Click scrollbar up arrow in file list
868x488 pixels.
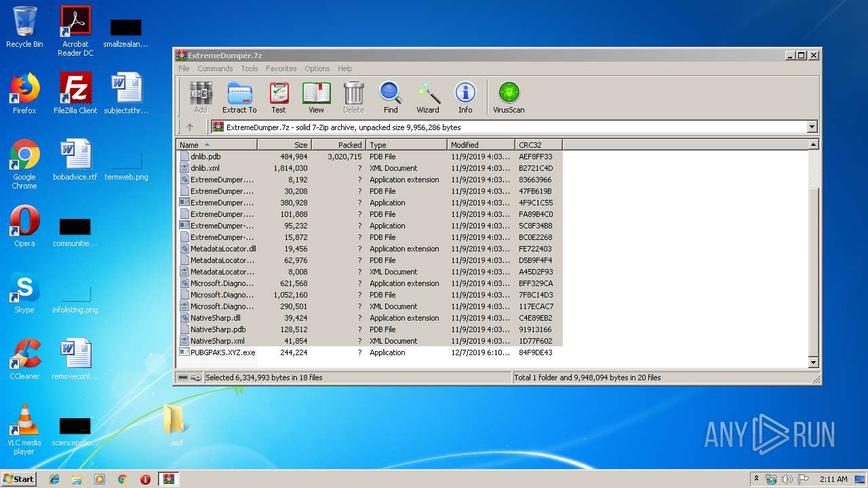[x=814, y=144]
